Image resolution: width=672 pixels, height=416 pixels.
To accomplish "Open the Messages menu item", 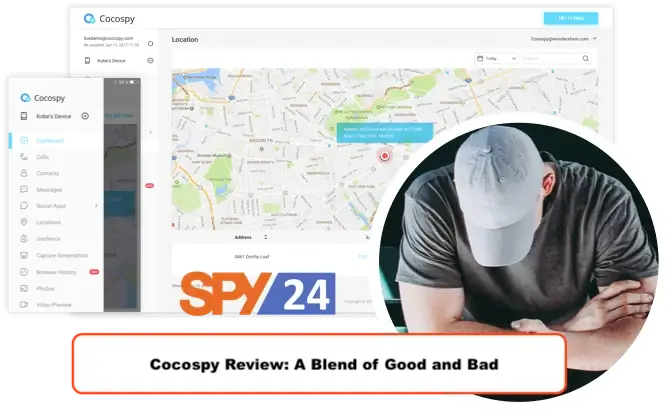I will click(x=49, y=189).
